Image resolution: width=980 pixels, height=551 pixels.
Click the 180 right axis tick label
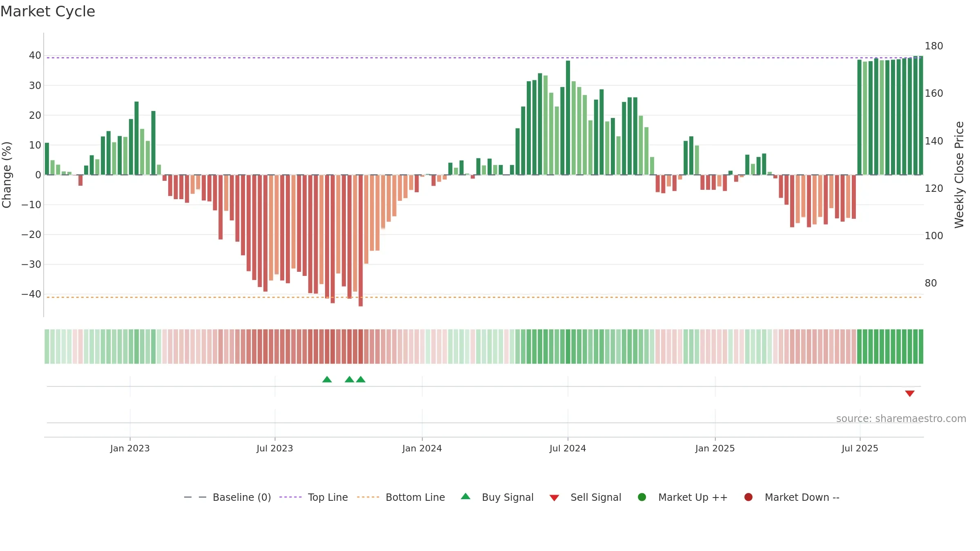[934, 46]
